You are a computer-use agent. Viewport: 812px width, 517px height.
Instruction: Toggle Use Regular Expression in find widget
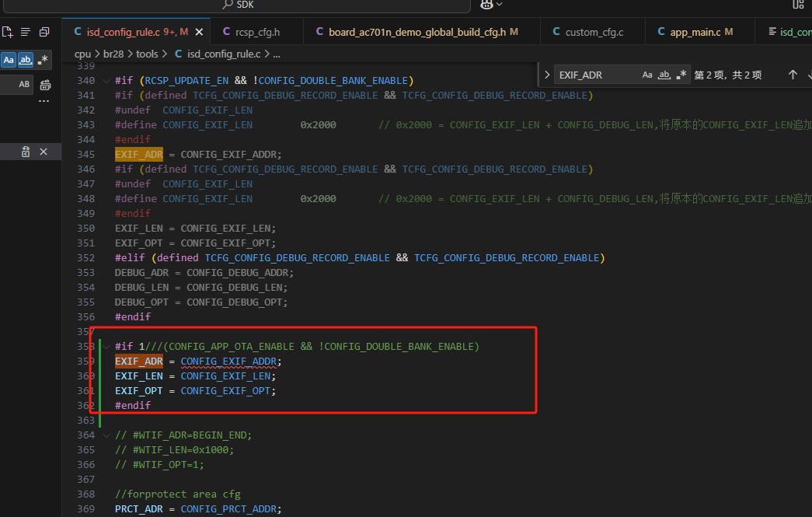pos(681,75)
